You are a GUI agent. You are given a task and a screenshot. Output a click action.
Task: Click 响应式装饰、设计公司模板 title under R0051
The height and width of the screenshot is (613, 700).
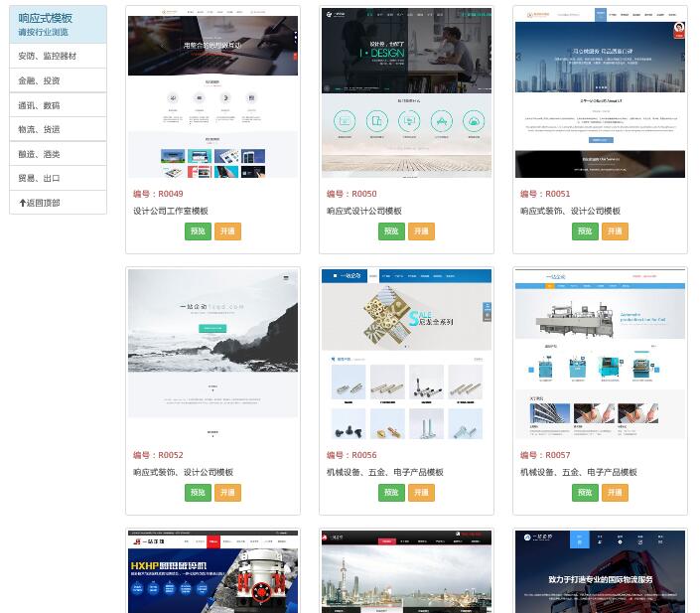(x=570, y=211)
